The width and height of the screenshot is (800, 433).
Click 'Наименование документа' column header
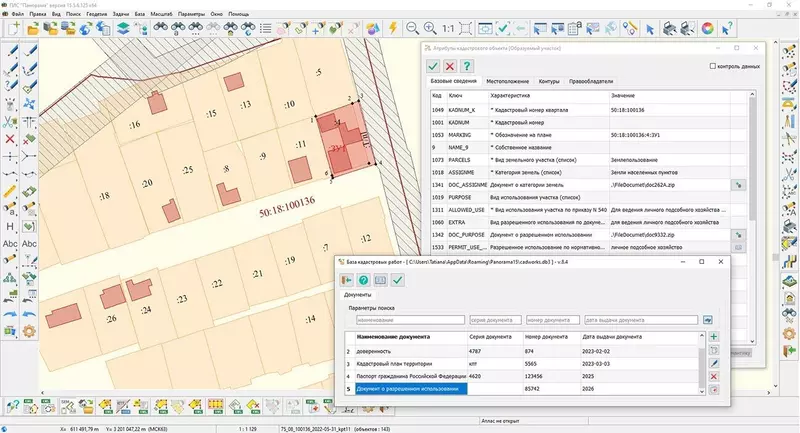pyautogui.click(x=410, y=337)
